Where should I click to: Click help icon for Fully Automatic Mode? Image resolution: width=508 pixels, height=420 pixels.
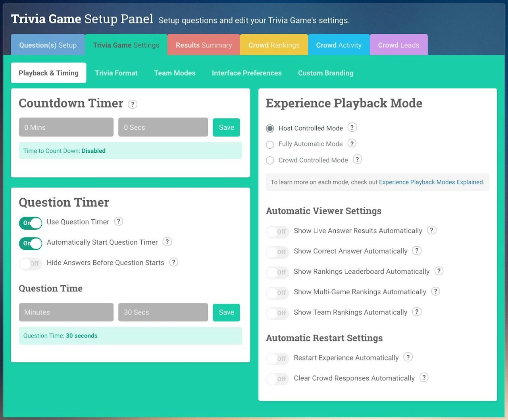[x=352, y=143]
